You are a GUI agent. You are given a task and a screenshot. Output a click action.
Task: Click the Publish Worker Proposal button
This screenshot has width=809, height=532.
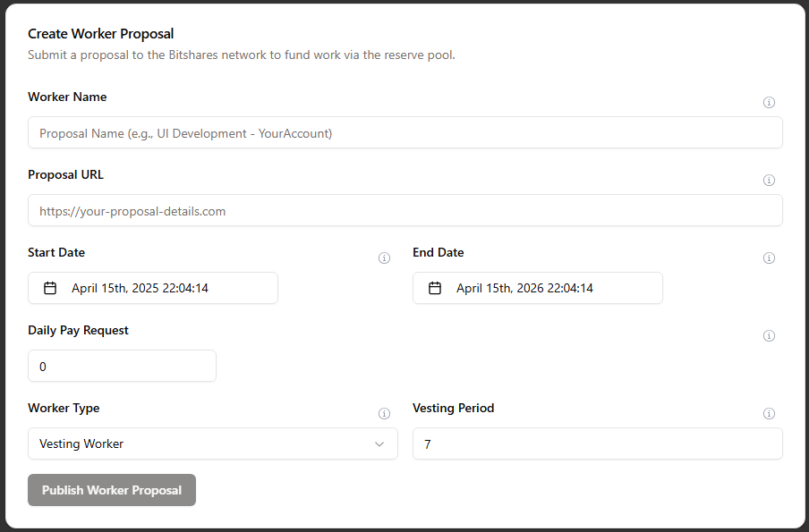click(x=112, y=490)
